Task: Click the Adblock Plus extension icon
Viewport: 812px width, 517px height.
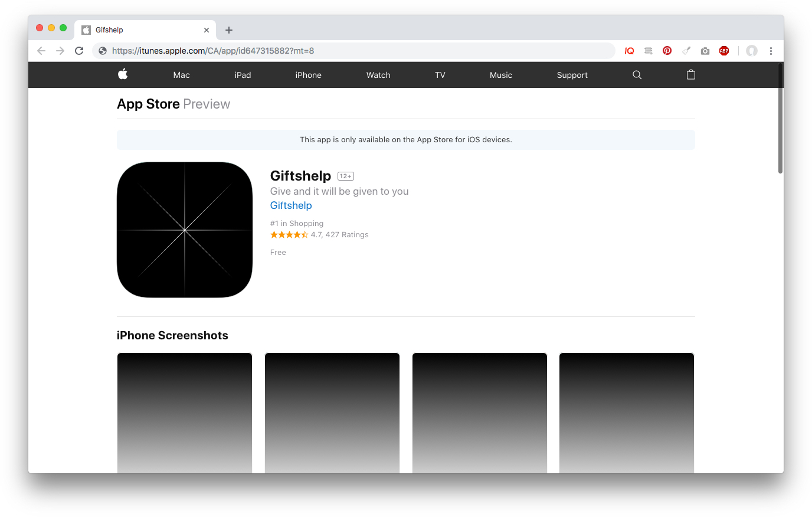Action: [724, 51]
